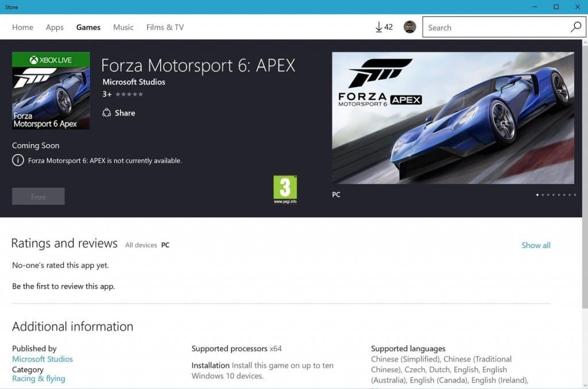Click the Forza Motorsport 6 Apex tile
The height and width of the screenshot is (389, 588).
51,91
